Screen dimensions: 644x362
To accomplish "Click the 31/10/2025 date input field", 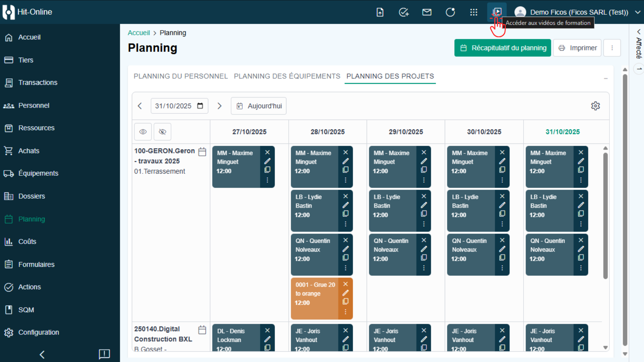I will pos(173,106).
